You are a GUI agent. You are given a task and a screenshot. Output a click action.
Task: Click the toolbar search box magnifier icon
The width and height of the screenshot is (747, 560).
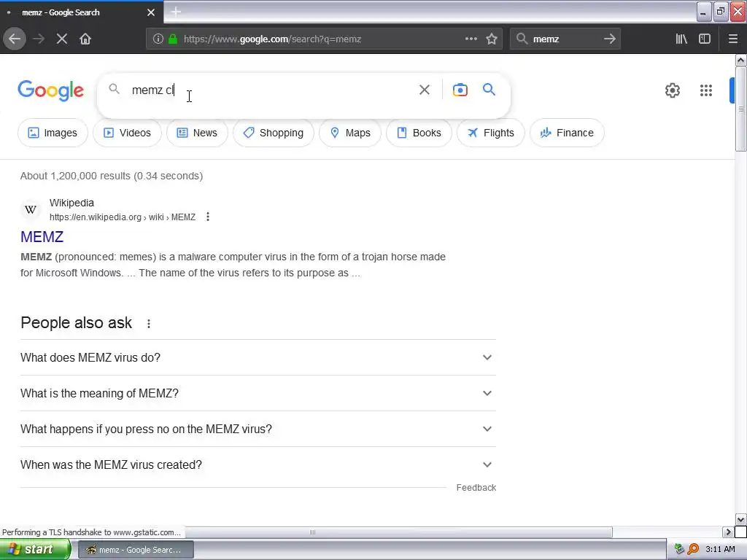(522, 39)
